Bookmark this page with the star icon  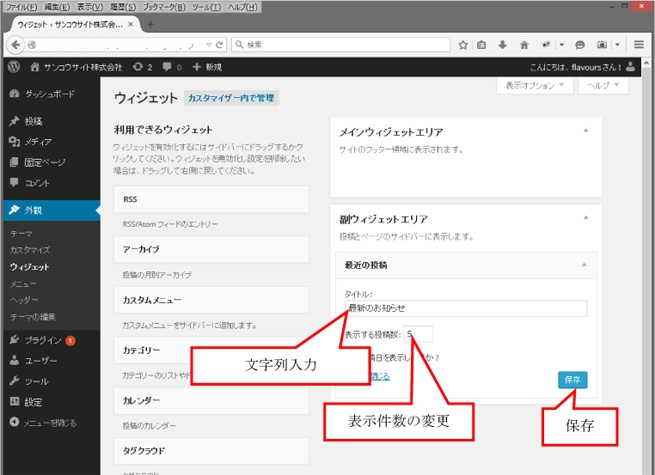click(x=463, y=45)
